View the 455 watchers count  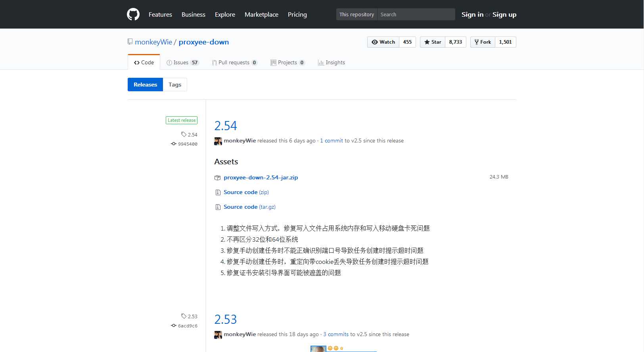click(x=407, y=42)
